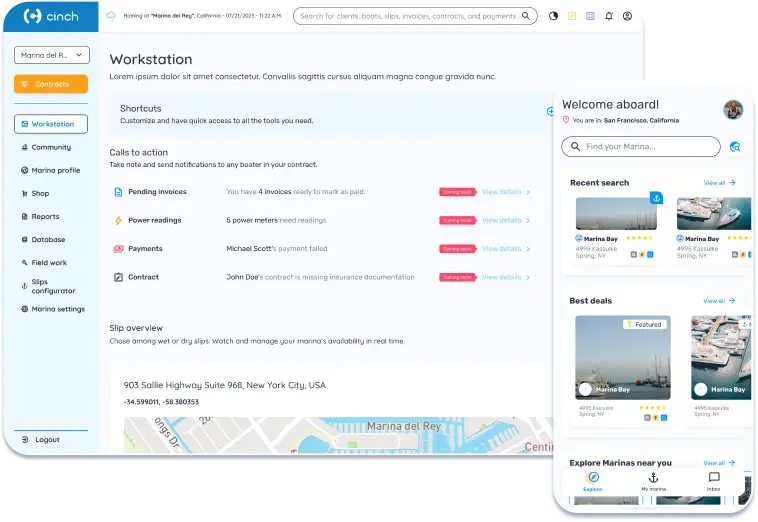Open the Inbox chat tab

(714, 481)
